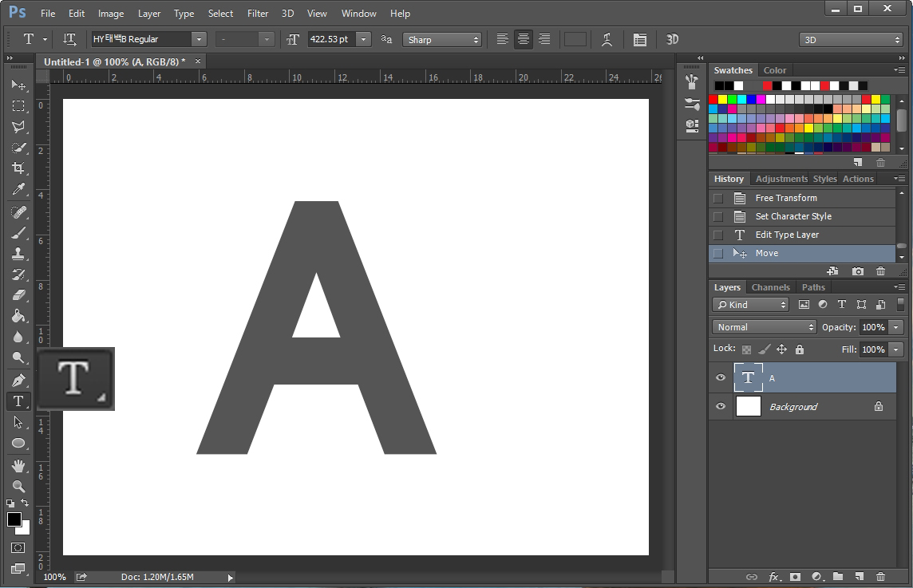Open the font family dropdown

(200, 39)
